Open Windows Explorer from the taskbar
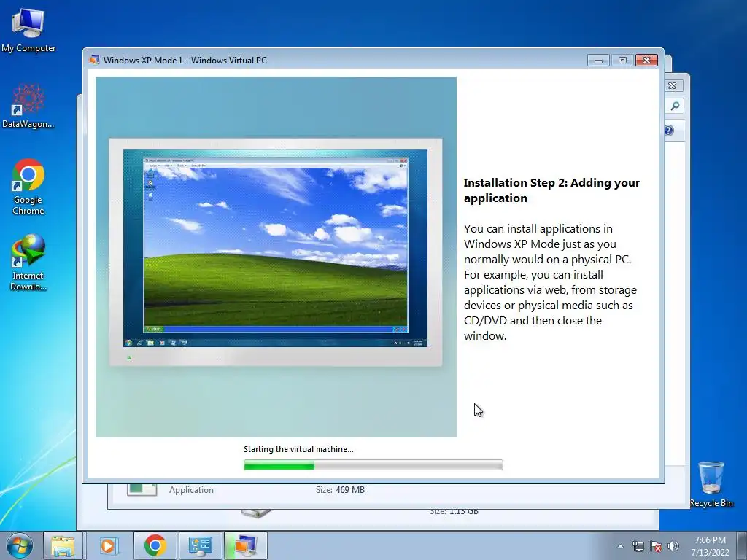This screenshot has width=747, height=560. click(x=63, y=545)
